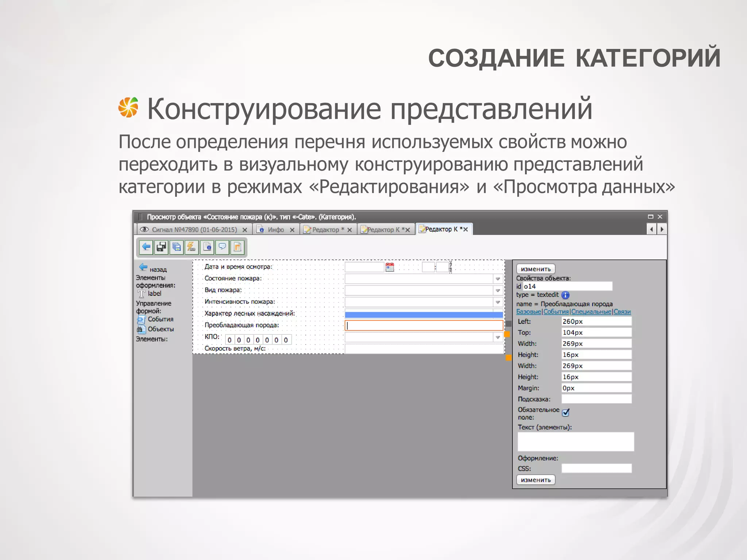The image size is (747, 560).
Task: Click the speech bubble comment toolbar icon
Action: [222, 247]
